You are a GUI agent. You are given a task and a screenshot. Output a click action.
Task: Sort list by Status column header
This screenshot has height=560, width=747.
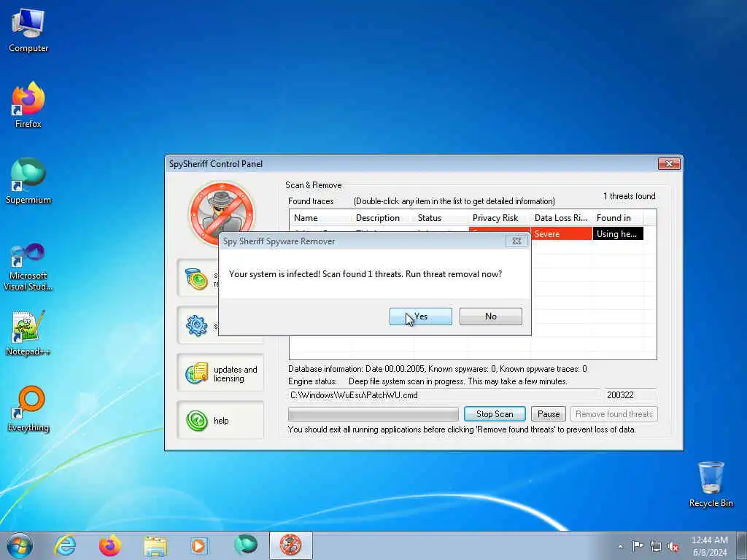tap(441, 217)
